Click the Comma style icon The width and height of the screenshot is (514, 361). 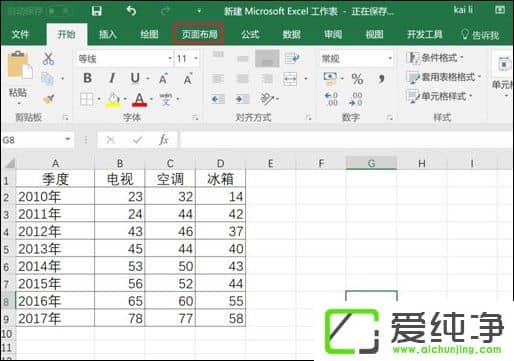click(x=381, y=79)
